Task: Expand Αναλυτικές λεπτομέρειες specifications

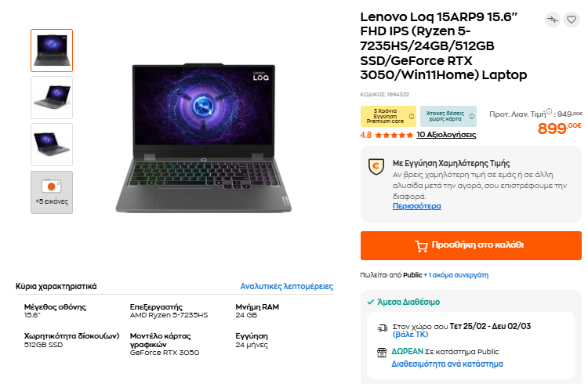Action: (x=286, y=287)
